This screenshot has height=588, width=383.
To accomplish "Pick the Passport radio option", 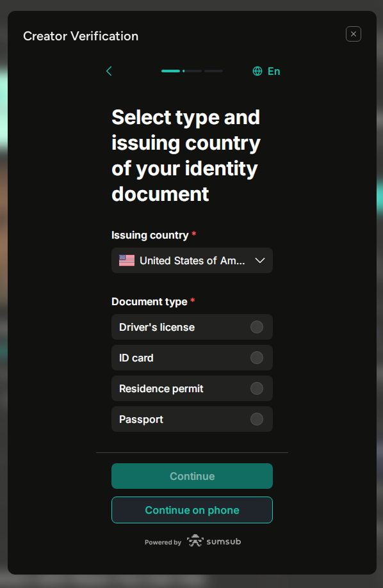I will 257,419.
